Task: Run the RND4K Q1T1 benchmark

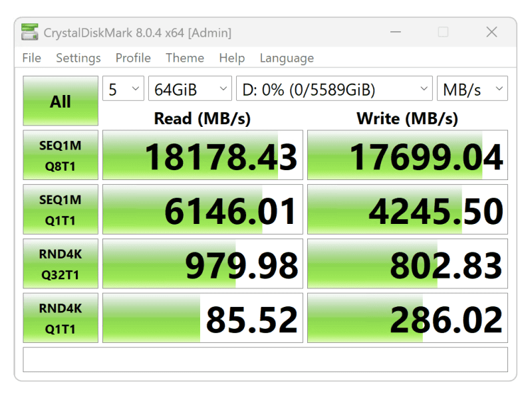Action: click(x=61, y=318)
